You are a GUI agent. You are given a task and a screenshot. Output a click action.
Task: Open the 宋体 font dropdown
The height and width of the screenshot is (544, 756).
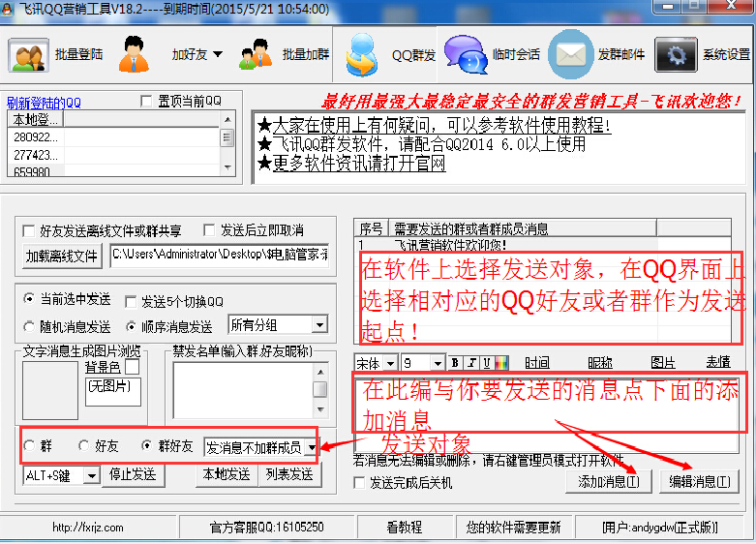point(390,363)
